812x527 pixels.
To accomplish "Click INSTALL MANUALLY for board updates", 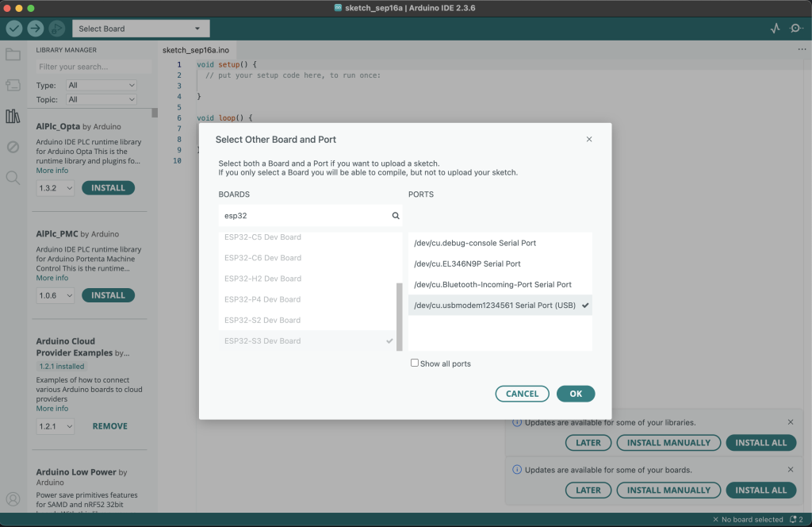I will coord(668,490).
